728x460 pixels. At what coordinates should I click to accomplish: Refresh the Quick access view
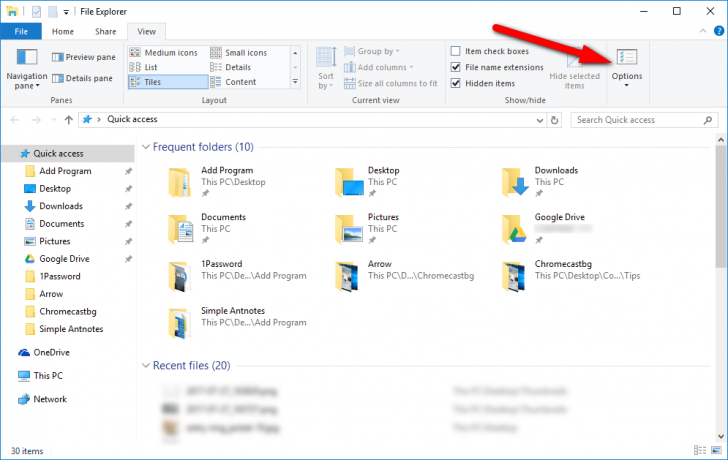tap(554, 120)
